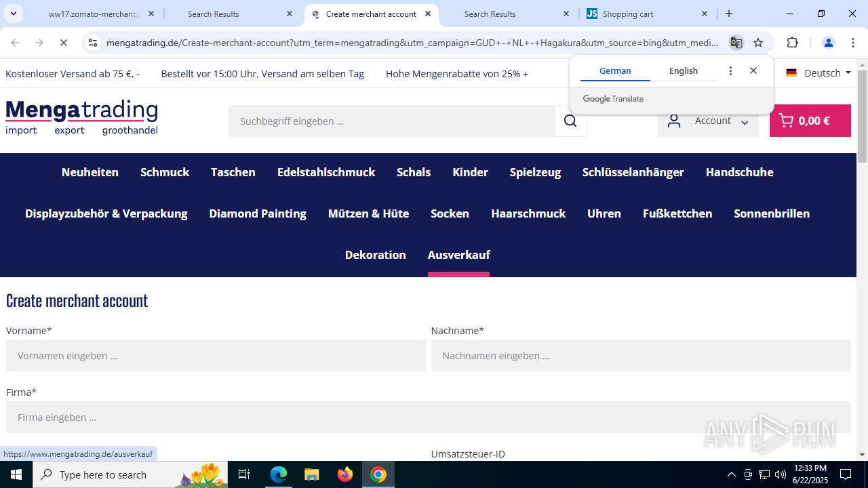
Task: Open the Windows Start menu
Action: pyautogui.click(x=16, y=474)
